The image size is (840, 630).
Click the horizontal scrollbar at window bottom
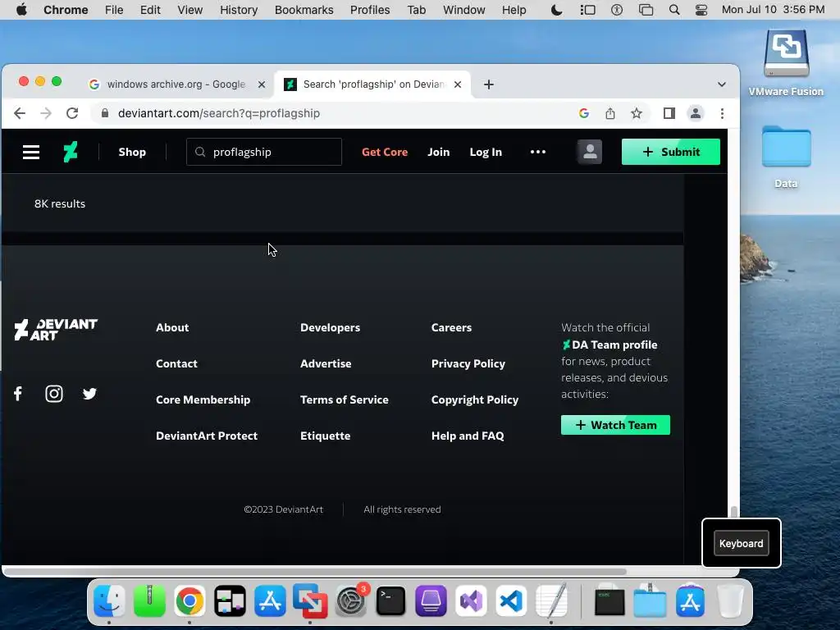(315, 572)
